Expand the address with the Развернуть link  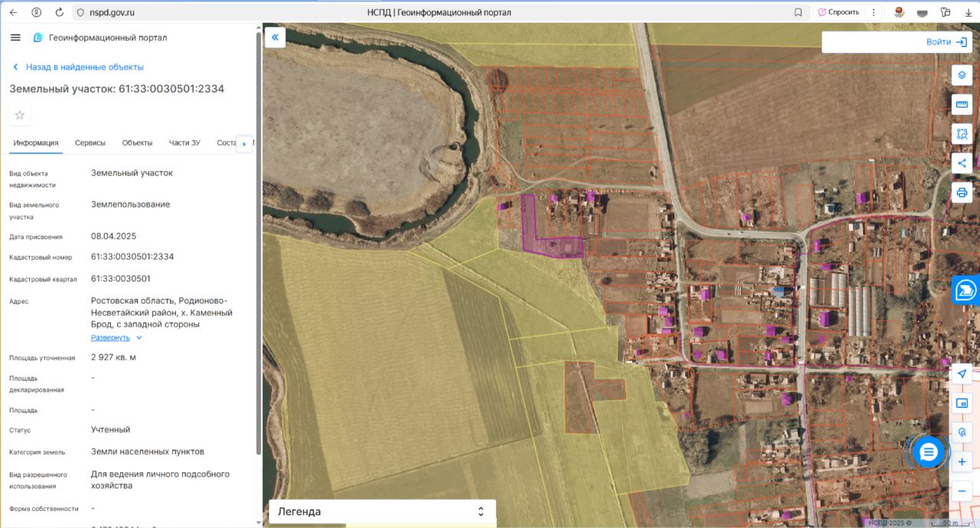tap(116, 337)
